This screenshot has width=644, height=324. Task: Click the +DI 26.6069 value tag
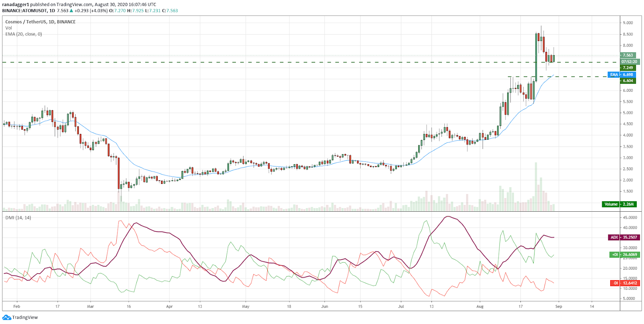coord(624,254)
